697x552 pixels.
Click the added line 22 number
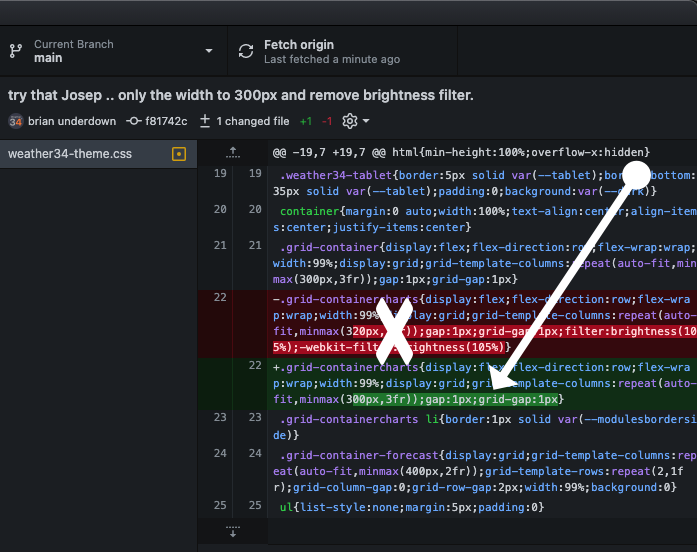[x=255, y=365]
